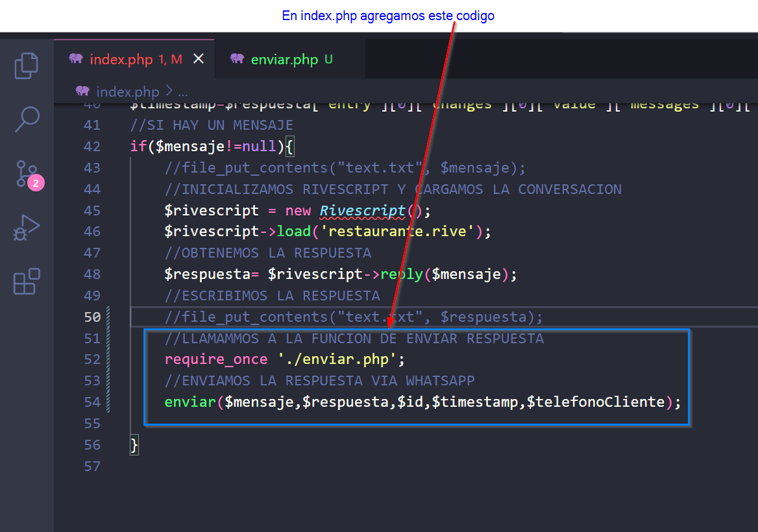758x532 pixels.
Task: Click the chevron separator in the breadcrumb
Action: point(169,92)
